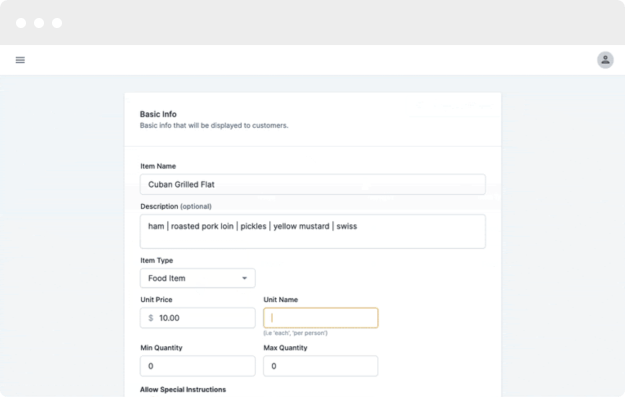Image resolution: width=625 pixels, height=397 pixels.
Task: Click the dollar sign in Unit Price
Action: [x=151, y=318]
